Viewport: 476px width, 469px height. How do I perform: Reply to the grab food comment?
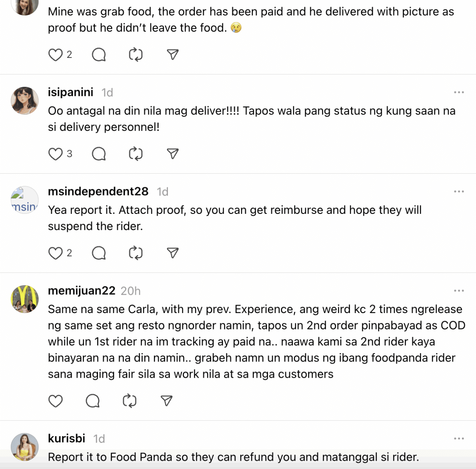click(99, 55)
